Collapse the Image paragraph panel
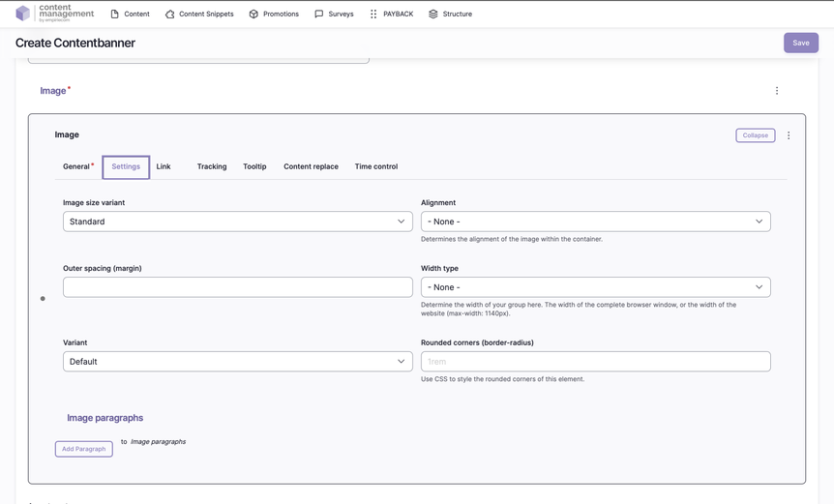The width and height of the screenshot is (834, 504). click(755, 135)
